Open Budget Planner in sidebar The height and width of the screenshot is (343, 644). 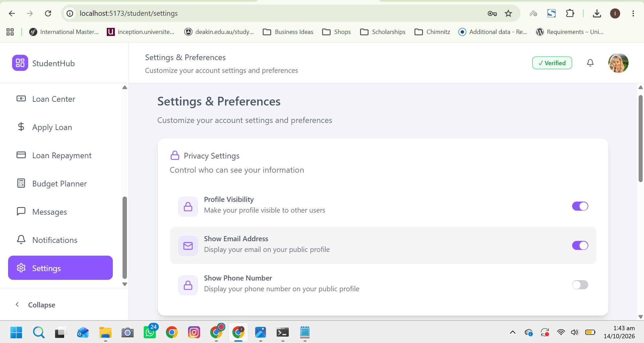coord(60,184)
